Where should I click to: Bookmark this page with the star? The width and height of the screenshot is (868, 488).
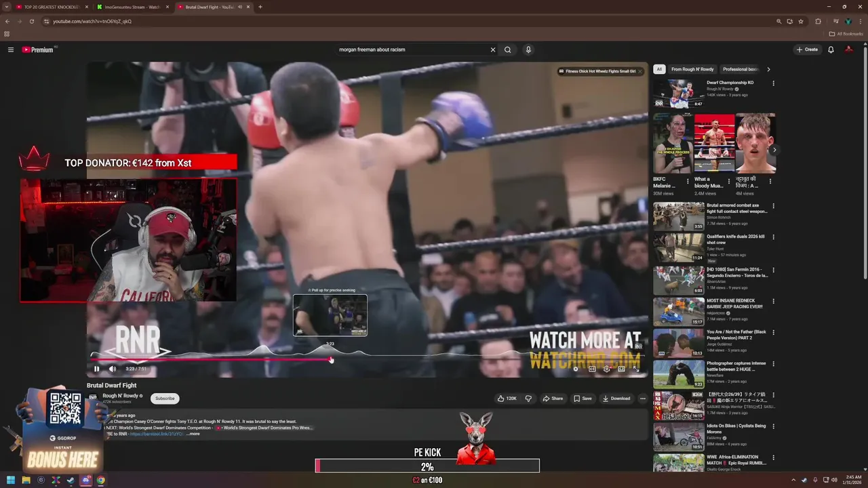(x=801, y=21)
